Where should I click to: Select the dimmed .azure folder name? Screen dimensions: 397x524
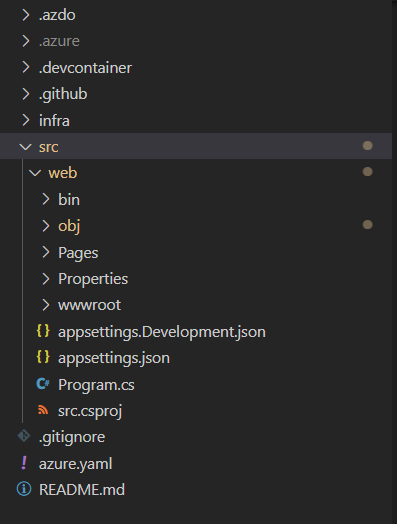[x=59, y=41]
